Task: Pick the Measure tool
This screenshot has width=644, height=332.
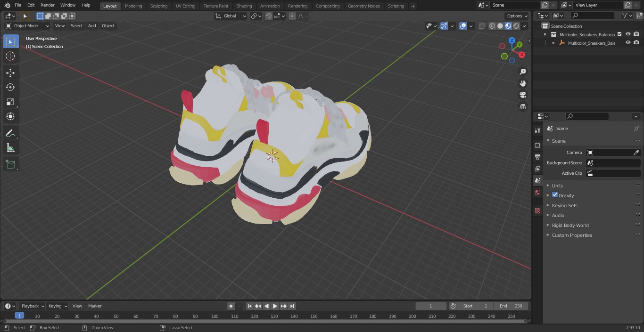Action: (10, 148)
